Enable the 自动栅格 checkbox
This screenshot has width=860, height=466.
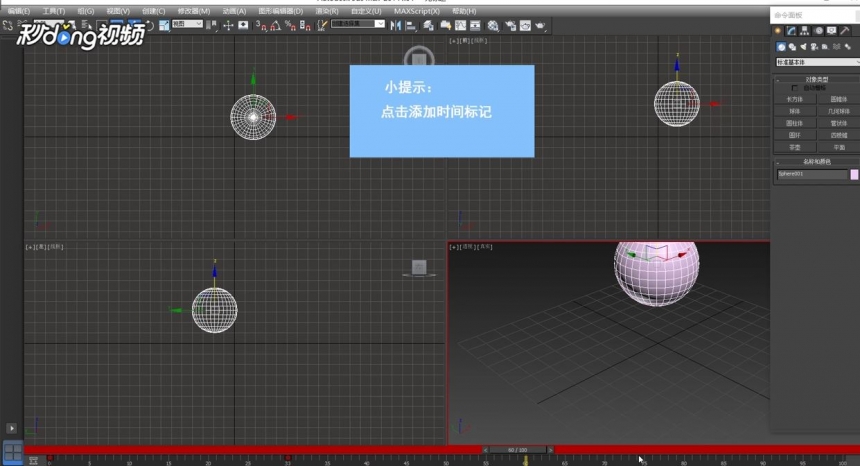pos(795,88)
